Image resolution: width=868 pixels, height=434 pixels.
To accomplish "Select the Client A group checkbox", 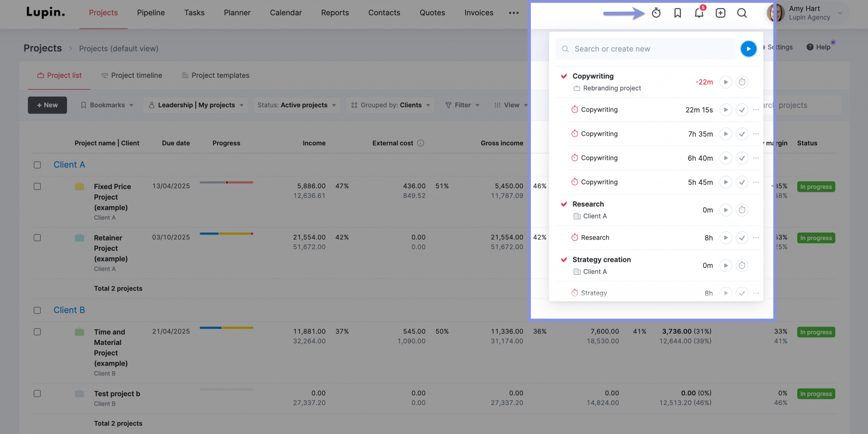I will point(37,165).
